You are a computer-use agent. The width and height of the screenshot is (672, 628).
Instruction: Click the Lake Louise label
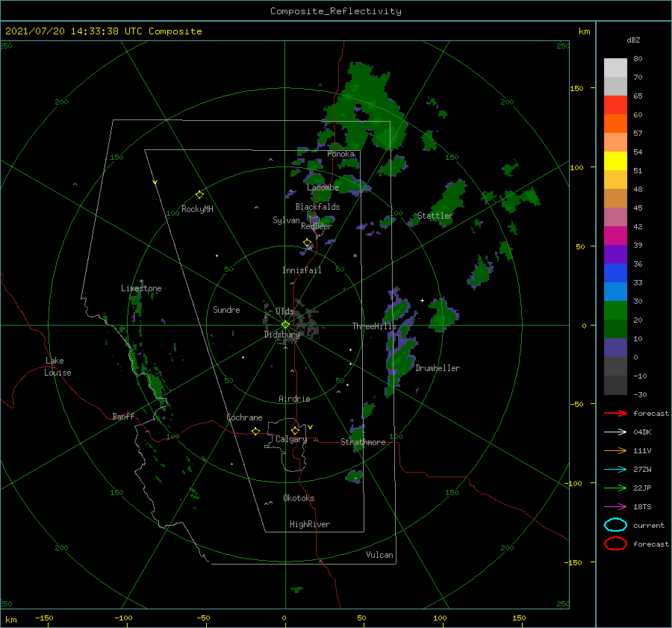click(57, 367)
